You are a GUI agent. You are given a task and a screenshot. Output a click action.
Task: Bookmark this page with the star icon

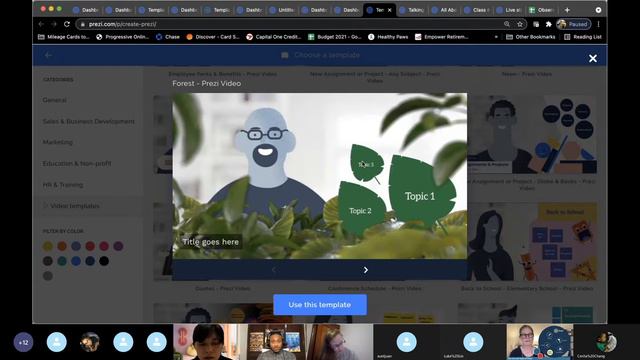(520, 24)
